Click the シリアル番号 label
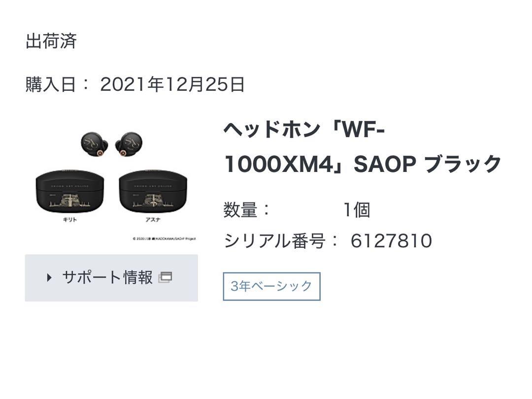 click(275, 241)
